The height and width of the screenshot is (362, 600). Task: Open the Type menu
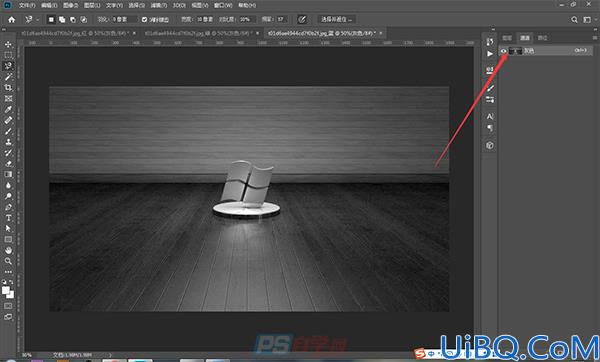[x=114, y=5]
